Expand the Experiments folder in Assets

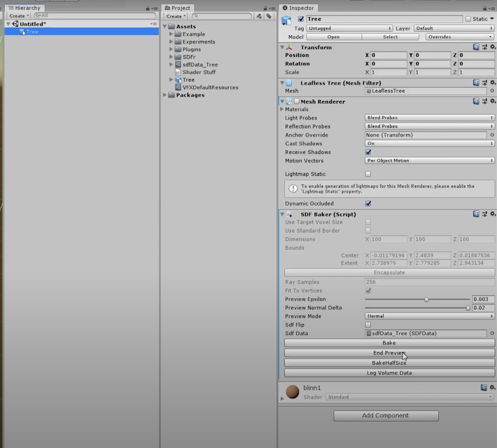point(171,42)
